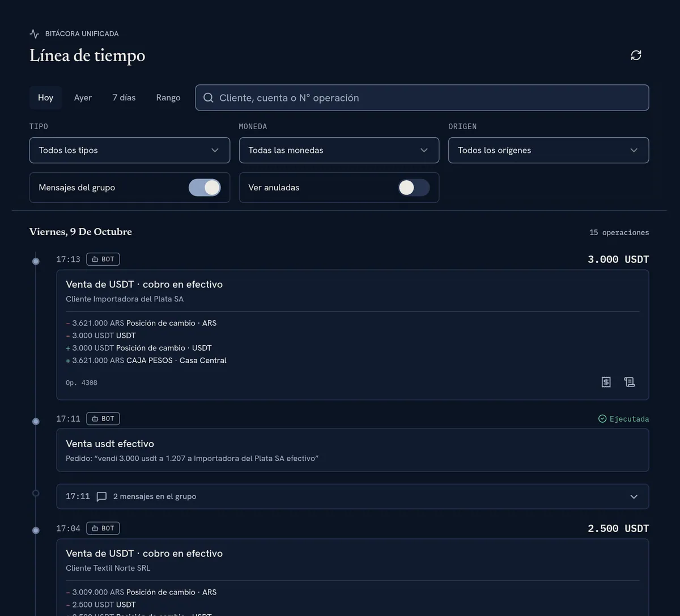Select the Rango tab
Screen dimensions: 680x616
coord(168,97)
